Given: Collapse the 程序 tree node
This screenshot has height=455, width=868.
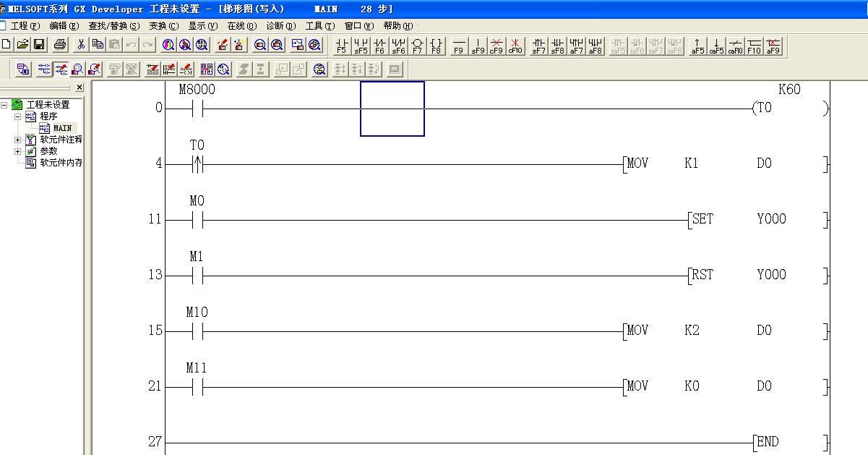Looking at the screenshot, I should (x=18, y=116).
